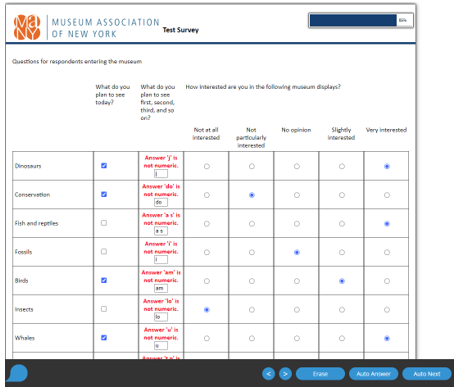Check the Fish and reptiles checkbox

(x=104, y=223)
